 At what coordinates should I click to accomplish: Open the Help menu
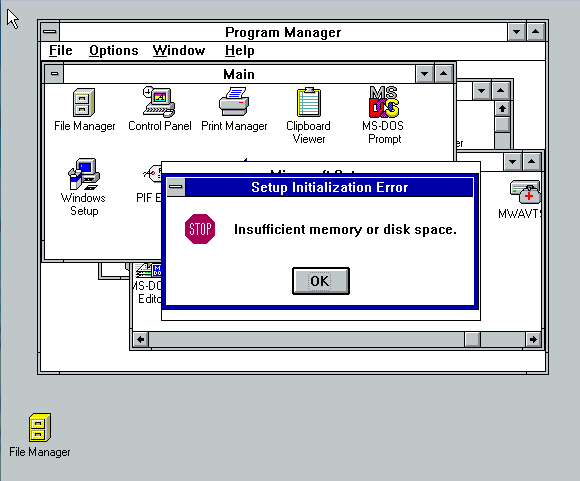pos(240,50)
